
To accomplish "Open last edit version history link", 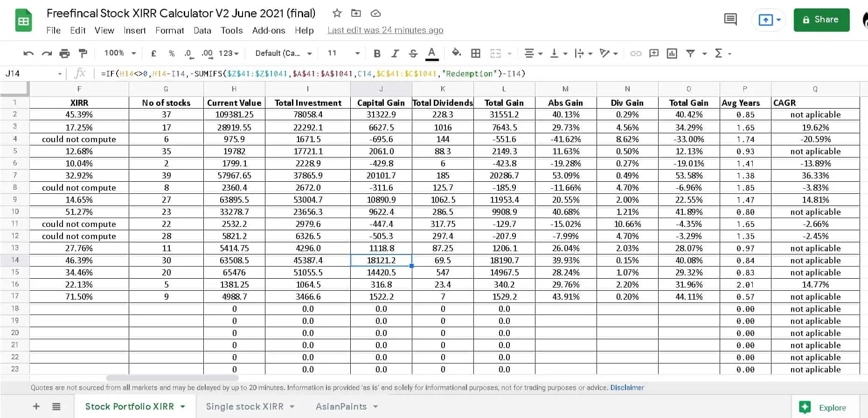I will tap(385, 30).
